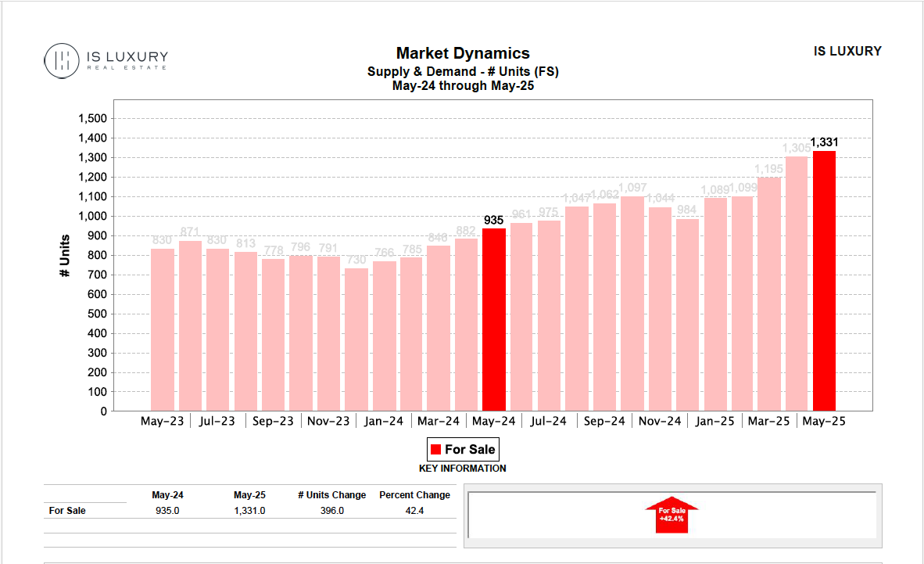Click the red May-24 bar showing 935
This screenshot has height=564, width=924.
(493, 319)
